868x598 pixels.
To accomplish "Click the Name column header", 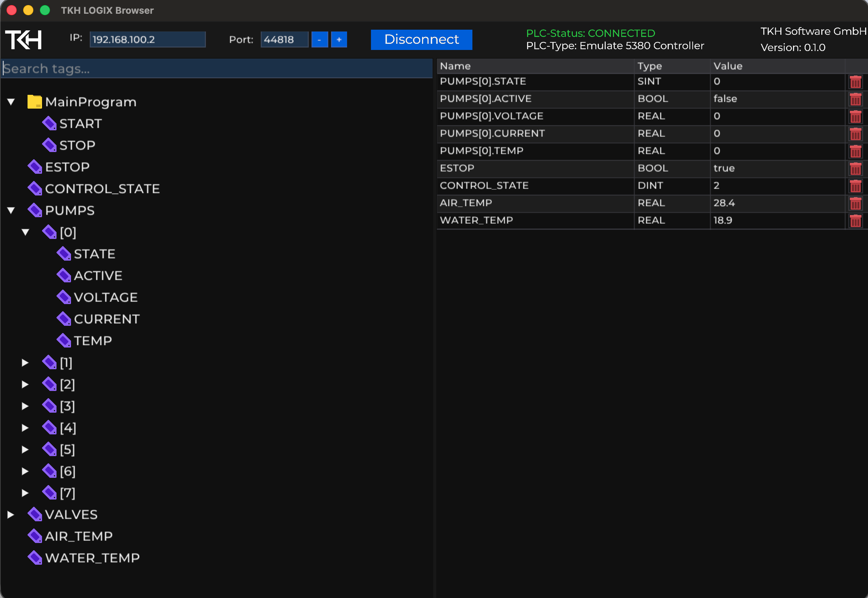I will (535, 66).
